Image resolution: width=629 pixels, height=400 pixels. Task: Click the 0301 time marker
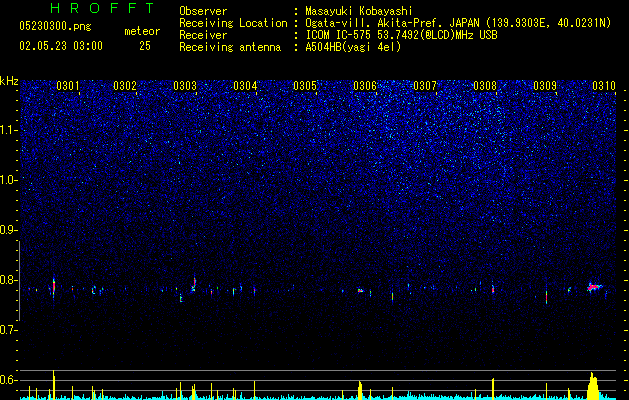coord(68,86)
